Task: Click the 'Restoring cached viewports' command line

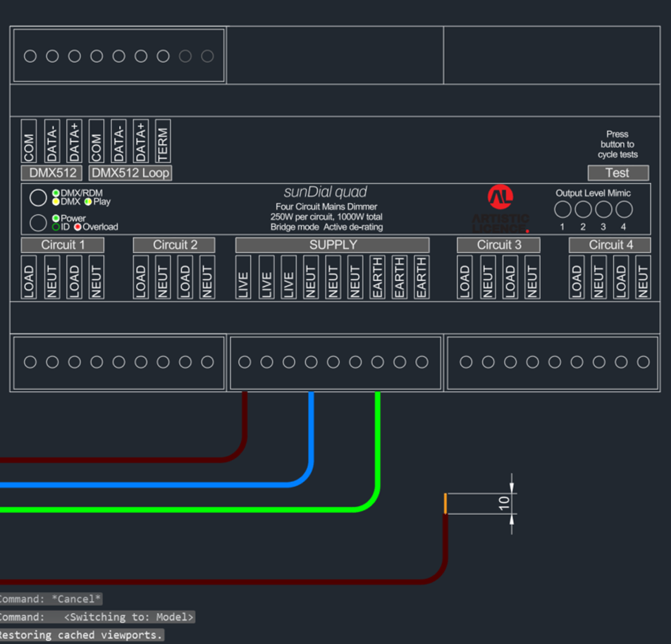Action: (x=81, y=635)
